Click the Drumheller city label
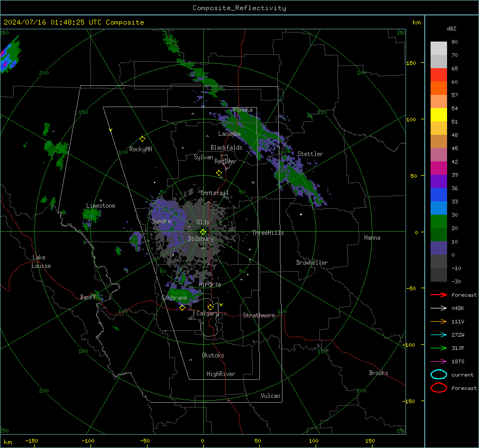The image size is (479, 448). point(312,263)
